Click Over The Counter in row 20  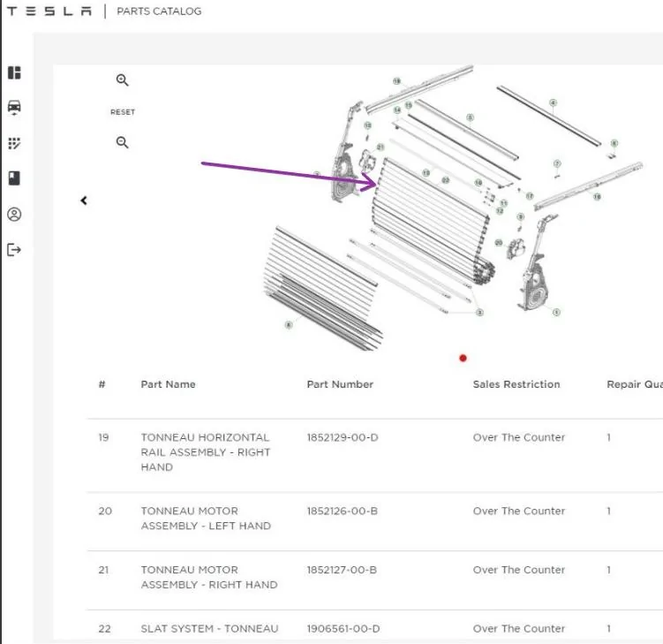[x=519, y=511]
